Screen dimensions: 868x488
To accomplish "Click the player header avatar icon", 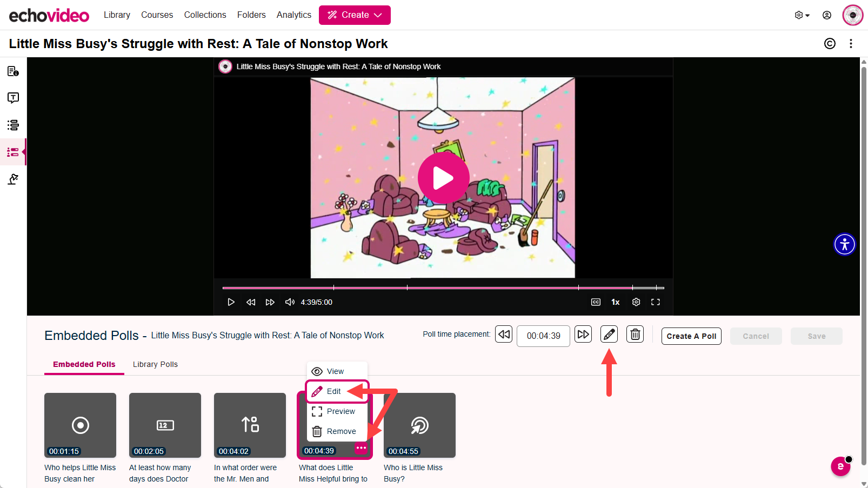I will [x=225, y=66].
